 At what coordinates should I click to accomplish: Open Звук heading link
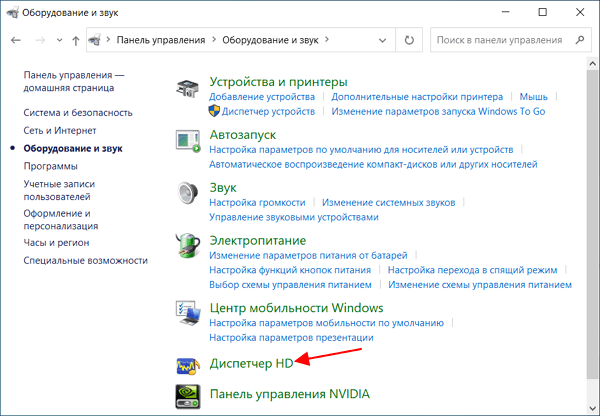tap(223, 188)
